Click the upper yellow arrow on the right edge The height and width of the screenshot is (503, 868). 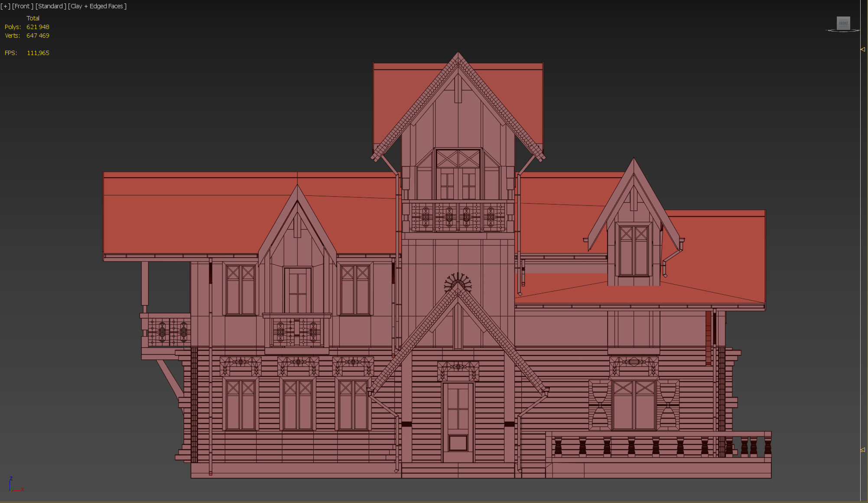point(863,49)
